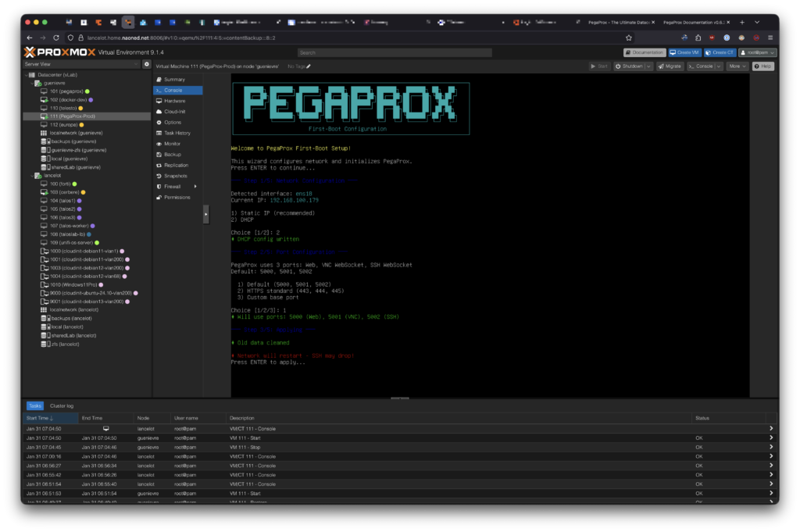Viewport: 800px width, 532px height.
Task: Switch to the Cluster log tab
Action: tap(62, 406)
